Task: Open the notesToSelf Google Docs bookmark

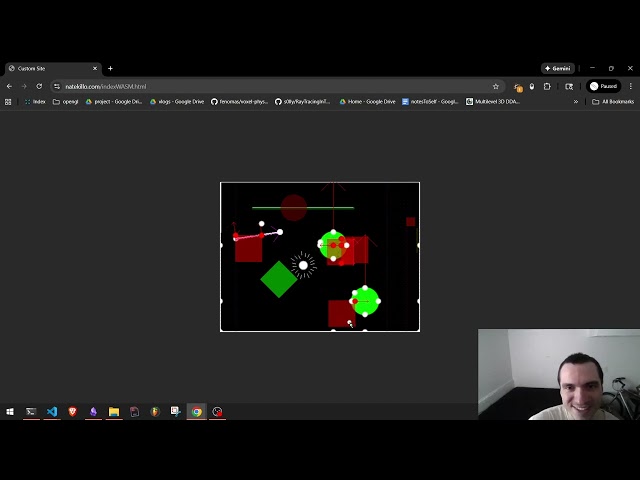Action: [x=430, y=102]
